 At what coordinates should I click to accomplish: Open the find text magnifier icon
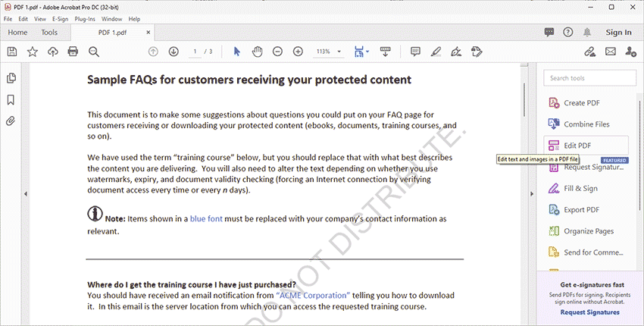click(94, 52)
